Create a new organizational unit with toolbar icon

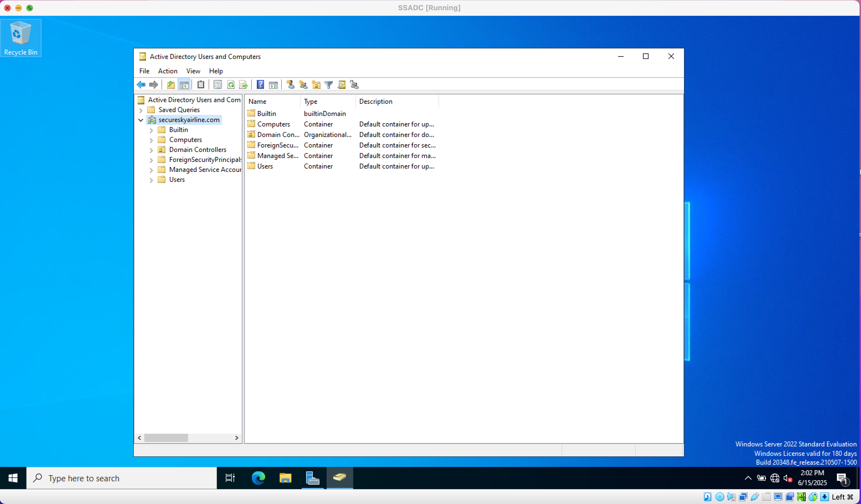(x=316, y=85)
